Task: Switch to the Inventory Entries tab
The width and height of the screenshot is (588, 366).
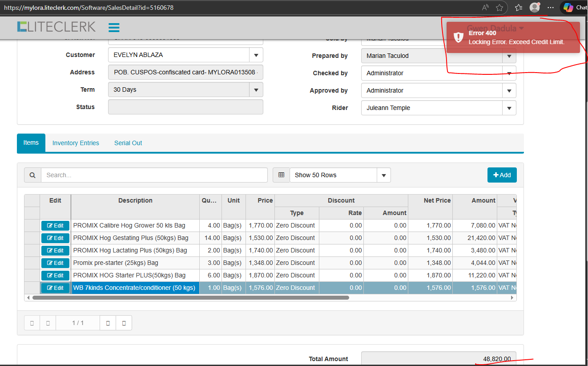Action: [x=76, y=143]
